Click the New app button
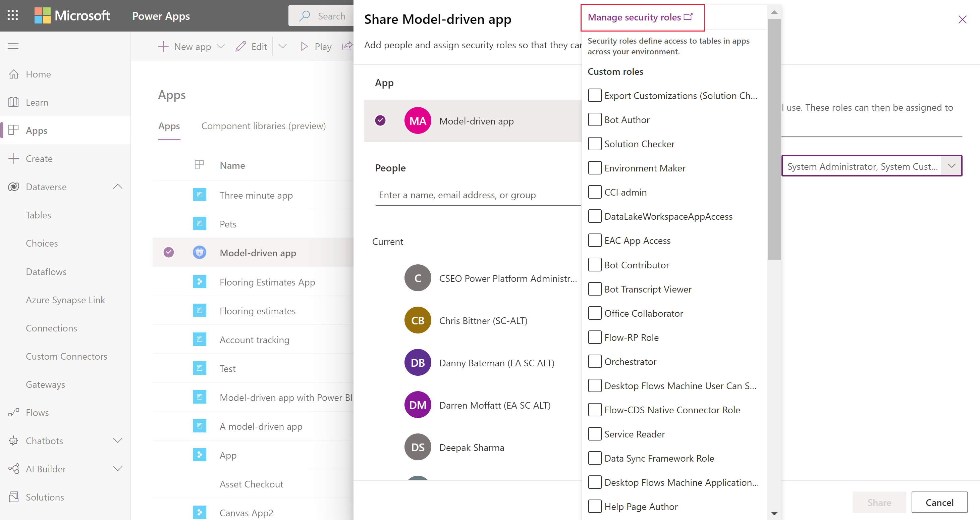The height and width of the screenshot is (520, 980). [184, 46]
